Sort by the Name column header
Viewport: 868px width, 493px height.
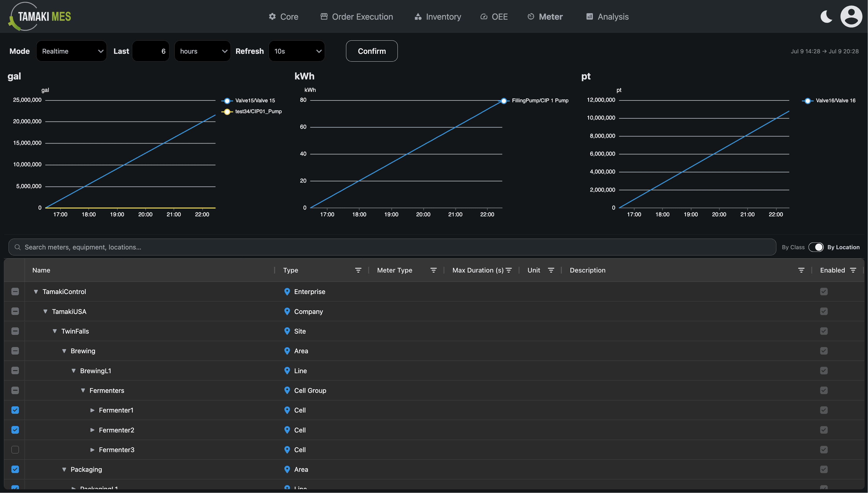click(x=41, y=270)
